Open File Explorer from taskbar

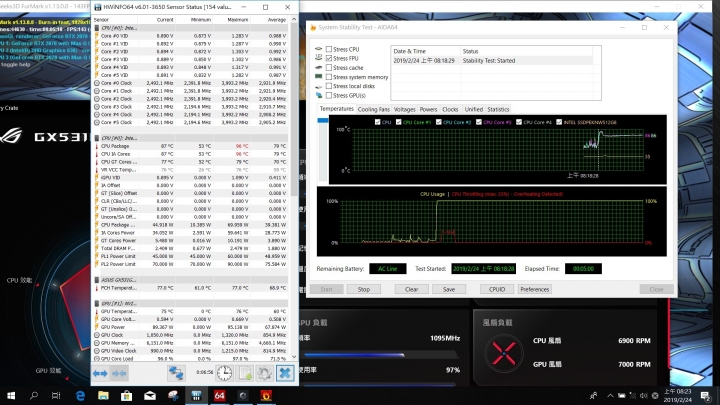(x=103, y=395)
